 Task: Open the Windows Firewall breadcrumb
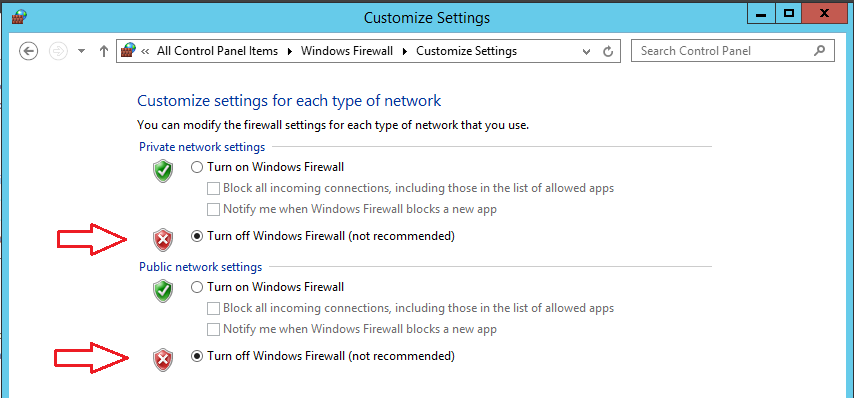347,51
